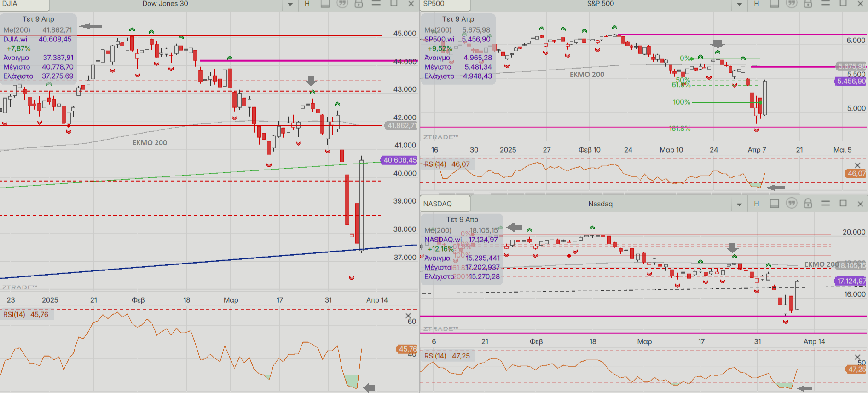This screenshot has height=393, width=868.
Task: Click the 40.608,45 current price tag
Action: click(399, 160)
